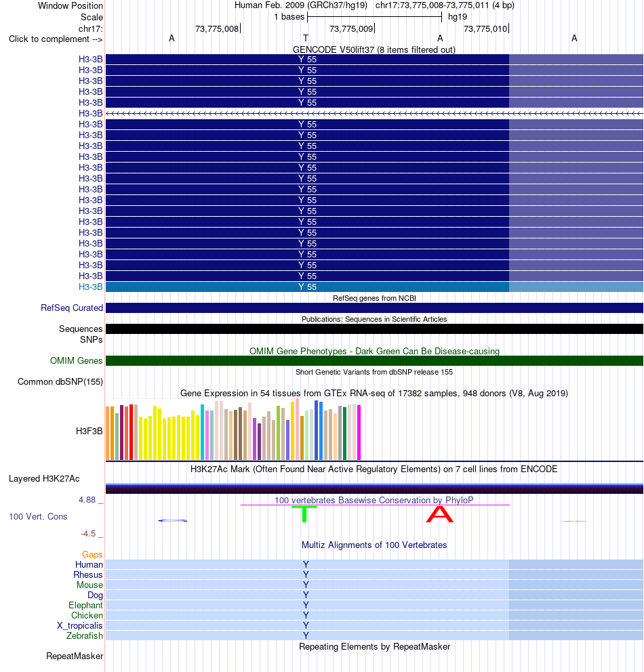
Task: Select the X_tropicalis alignment row label
Action: pyautogui.click(x=80, y=626)
